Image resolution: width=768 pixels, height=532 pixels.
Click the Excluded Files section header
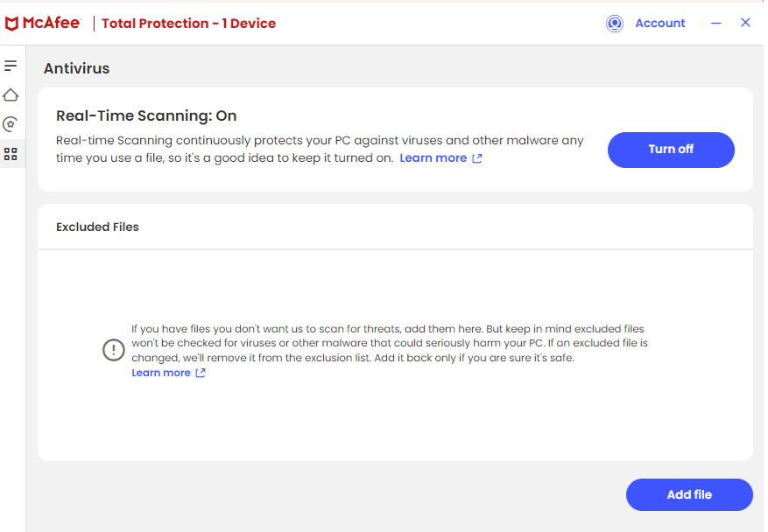click(x=97, y=227)
